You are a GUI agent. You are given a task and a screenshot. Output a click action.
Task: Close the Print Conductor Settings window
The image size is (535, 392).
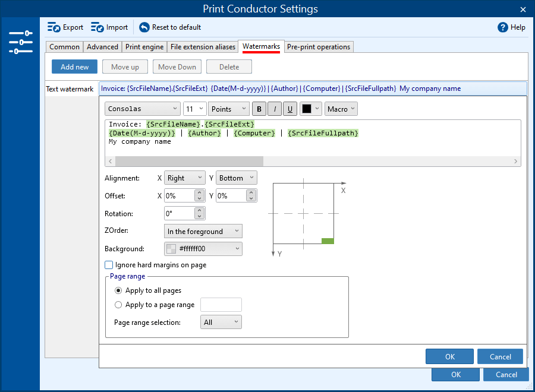coord(523,9)
